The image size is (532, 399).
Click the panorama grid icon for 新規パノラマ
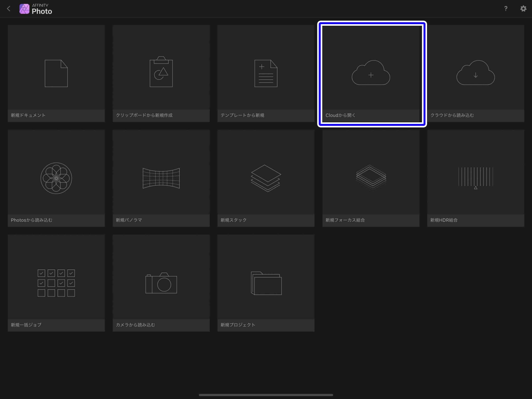click(x=161, y=178)
